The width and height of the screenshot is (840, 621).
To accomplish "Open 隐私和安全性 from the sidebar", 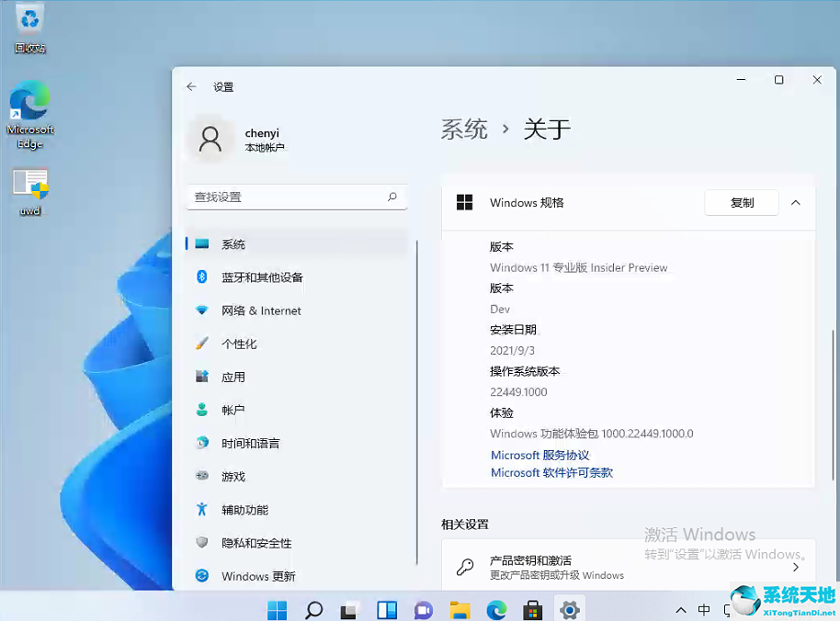I will 255,543.
